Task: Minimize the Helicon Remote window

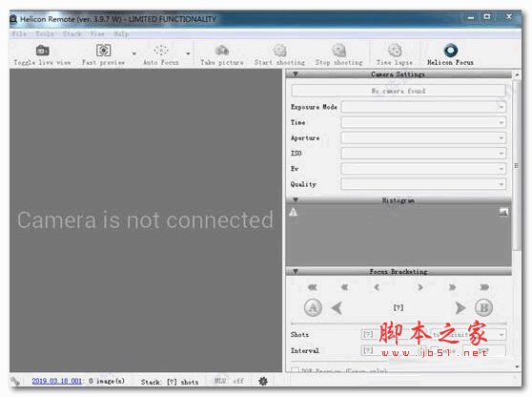Action: (471, 17)
